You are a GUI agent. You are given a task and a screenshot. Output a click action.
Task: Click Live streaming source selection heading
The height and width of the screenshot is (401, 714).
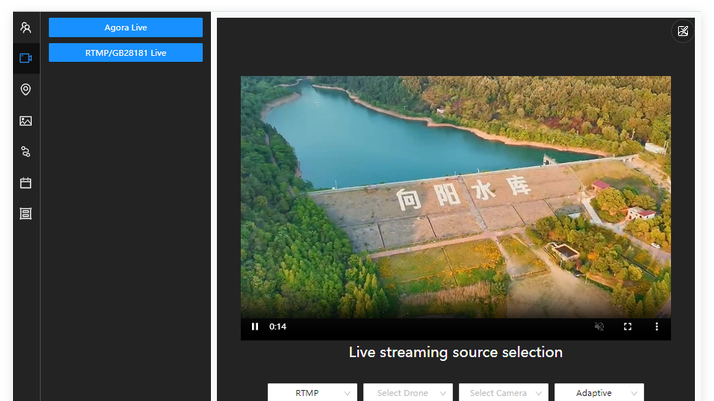[455, 352]
